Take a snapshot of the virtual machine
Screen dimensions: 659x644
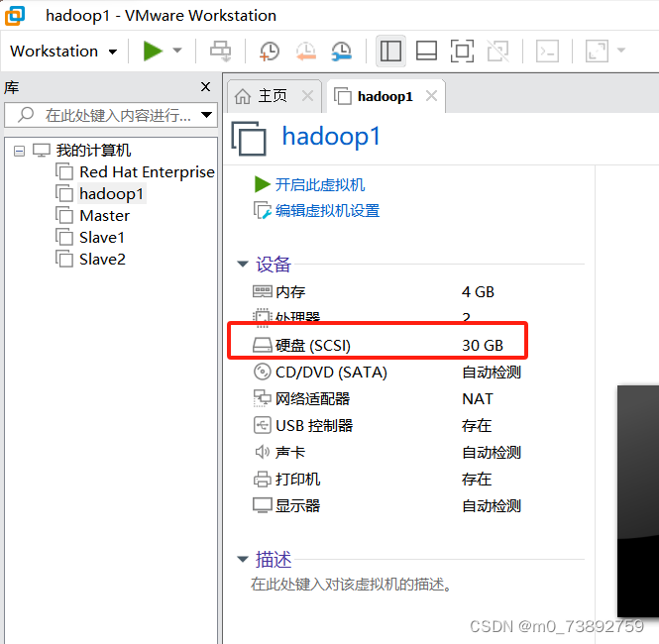click(x=269, y=52)
